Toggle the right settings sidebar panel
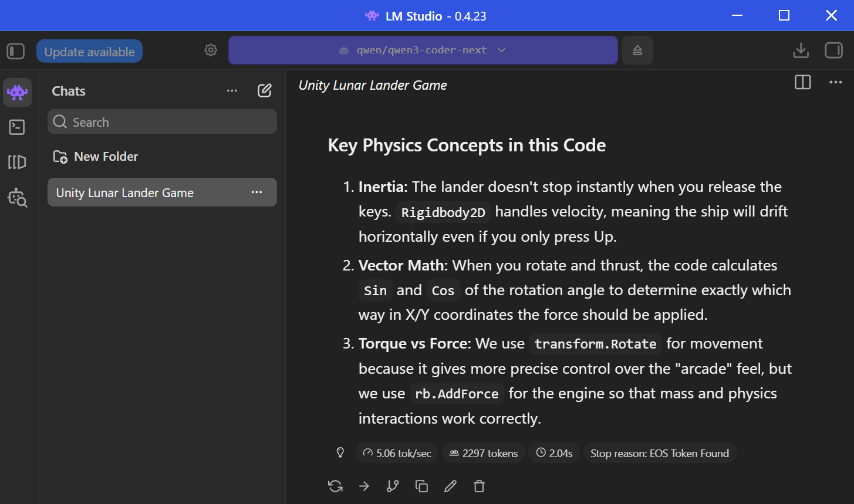Viewport: 854px width, 504px height. [833, 50]
